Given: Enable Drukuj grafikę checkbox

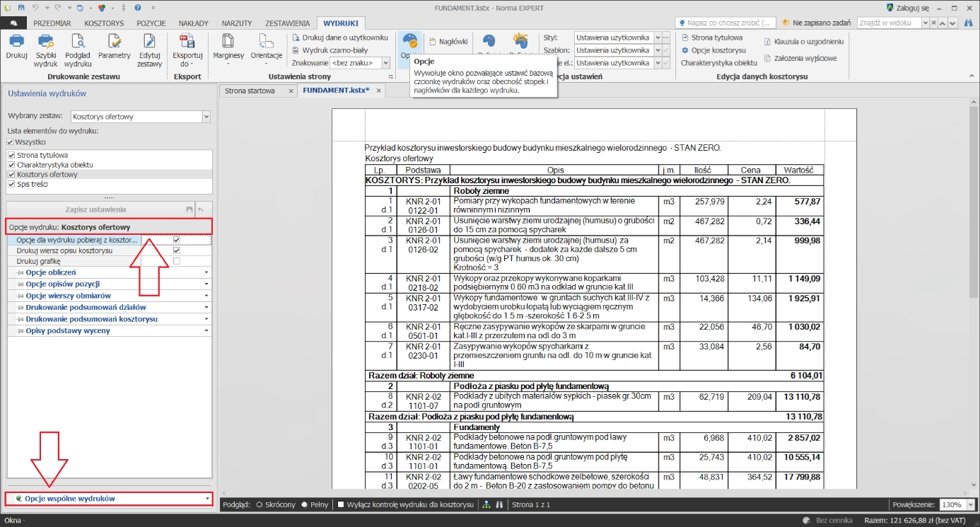Looking at the screenshot, I should (x=176, y=261).
